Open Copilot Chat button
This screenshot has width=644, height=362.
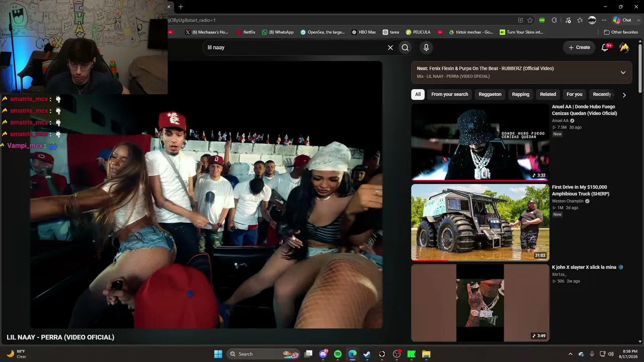(x=622, y=20)
